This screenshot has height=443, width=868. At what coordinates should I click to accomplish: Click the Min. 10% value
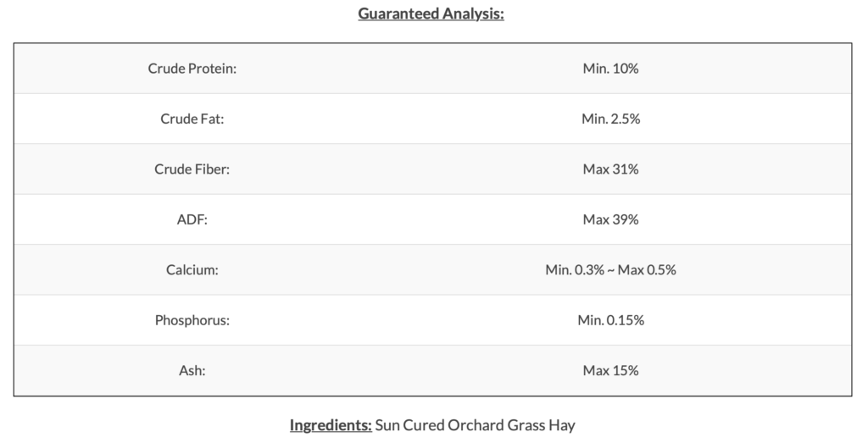pos(610,69)
